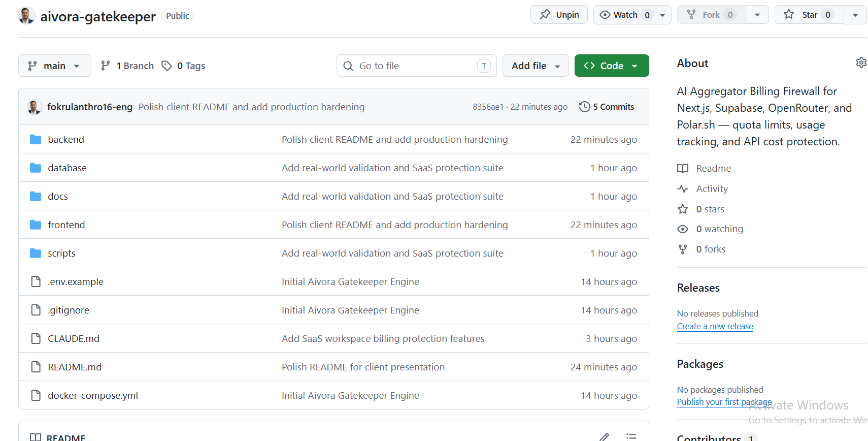Open the docker-compose.yml file
This screenshot has width=868, height=441.
click(x=93, y=395)
